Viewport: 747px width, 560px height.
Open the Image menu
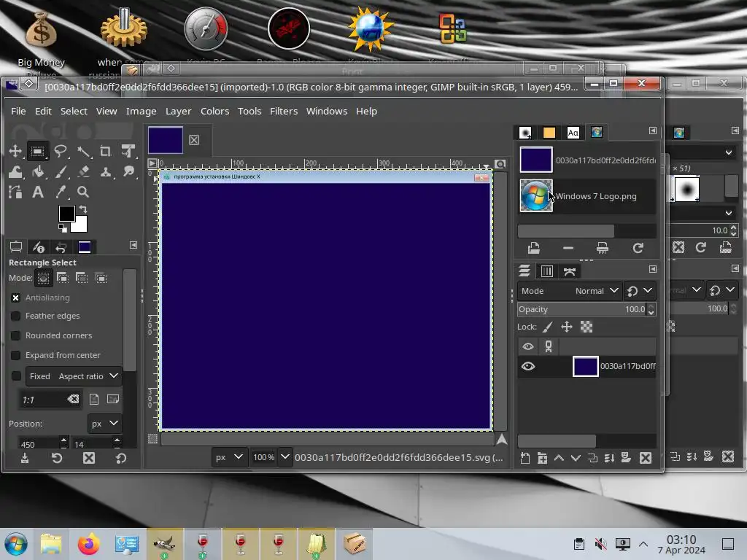(141, 111)
